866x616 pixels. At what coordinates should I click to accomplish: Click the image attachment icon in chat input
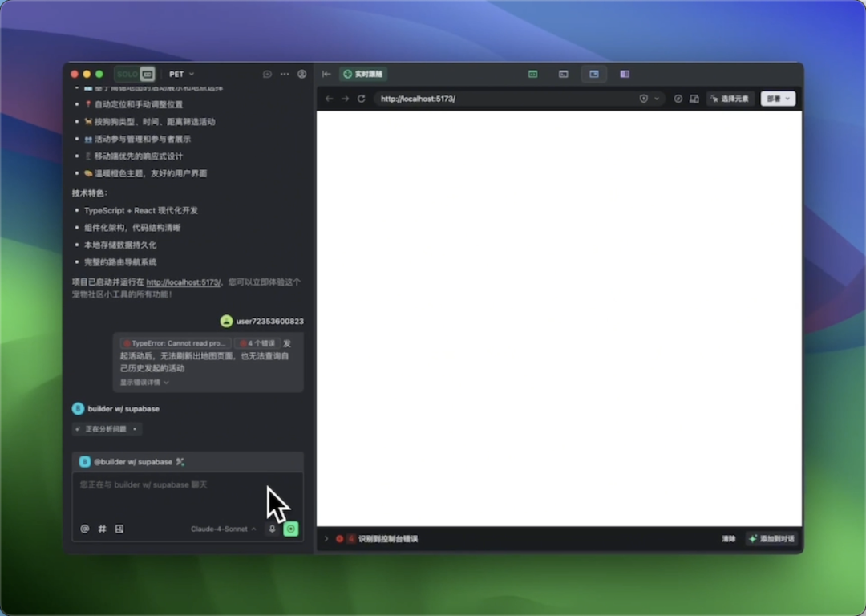coord(119,529)
